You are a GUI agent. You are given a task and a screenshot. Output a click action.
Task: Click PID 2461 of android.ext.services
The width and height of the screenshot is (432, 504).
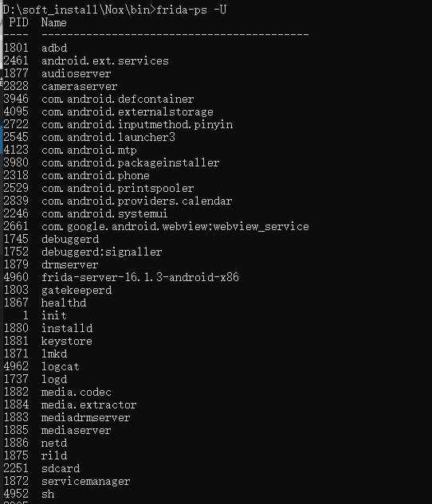(x=16, y=61)
